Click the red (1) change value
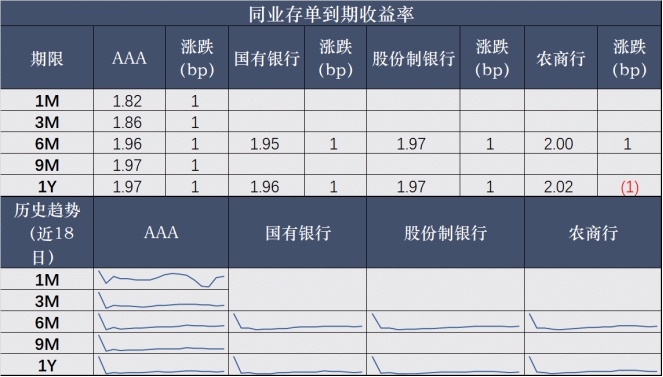The width and height of the screenshot is (663, 377). (629, 188)
